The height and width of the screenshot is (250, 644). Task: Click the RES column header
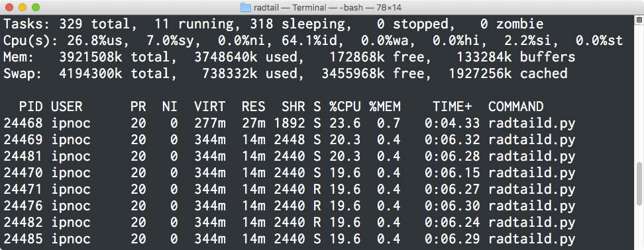[253, 106]
